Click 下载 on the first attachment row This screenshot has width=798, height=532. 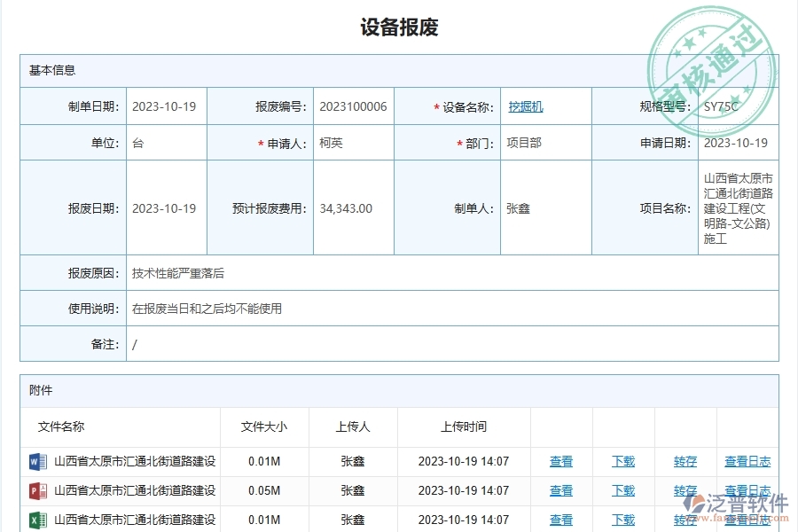[623, 461]
